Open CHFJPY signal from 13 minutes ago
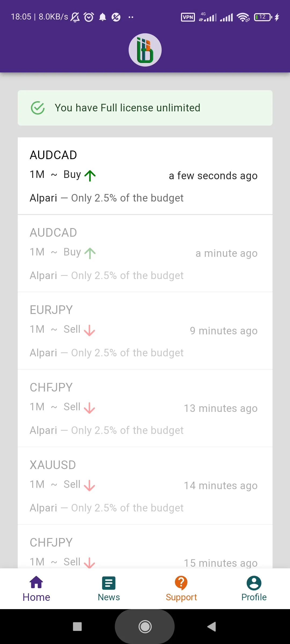Viewport: 290px width, 644px height. tap(145, 408)
